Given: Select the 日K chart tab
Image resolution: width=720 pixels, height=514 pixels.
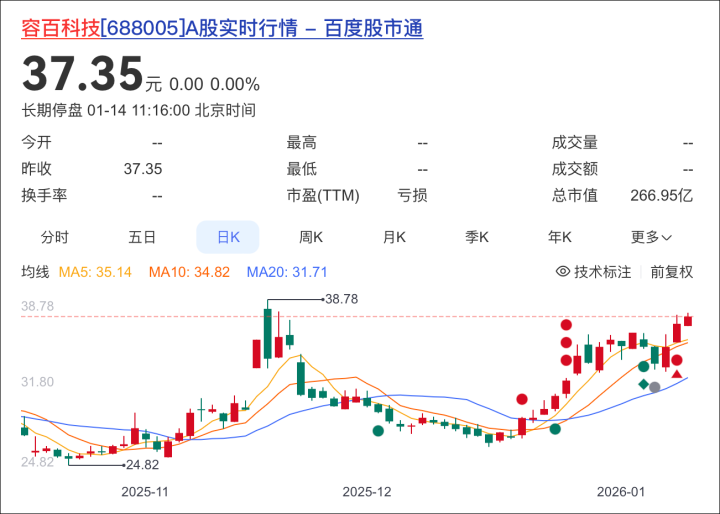Looking at the screenshot, I should 228,237.
